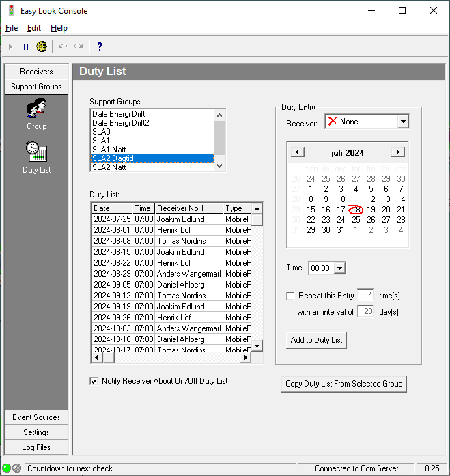Click Support Groups list scroll down arrow
450x476 pixels.
coord(220,166)
